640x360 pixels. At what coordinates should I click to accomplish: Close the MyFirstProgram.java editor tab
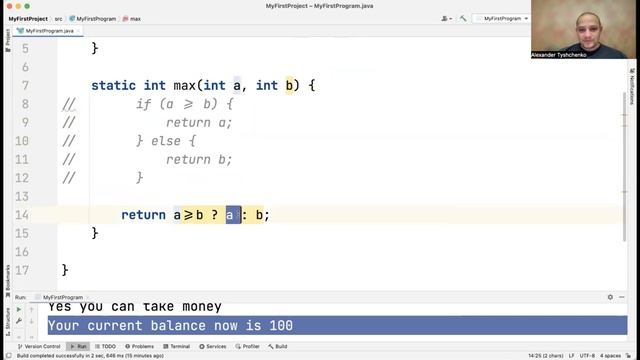point(78,31)
